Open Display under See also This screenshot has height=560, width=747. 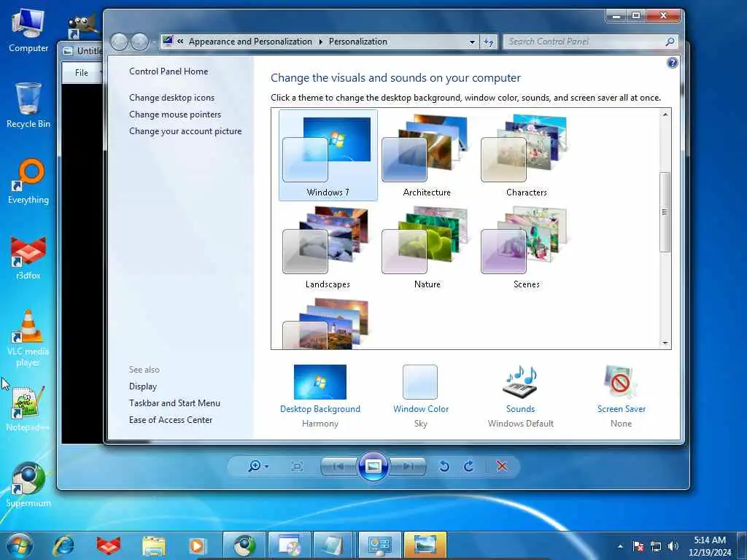tap(143, 386)
